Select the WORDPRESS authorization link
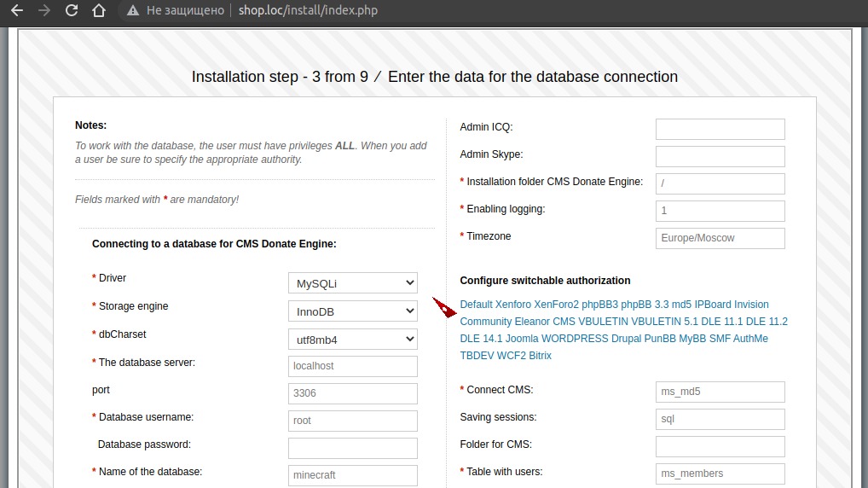Screen dimensions: 868x488 pos(575,339)
